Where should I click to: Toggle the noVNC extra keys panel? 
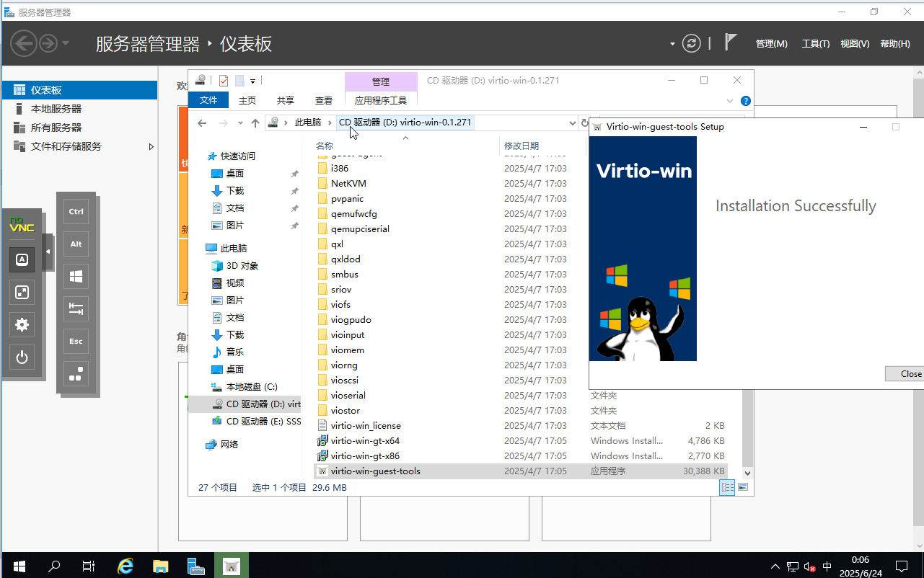click(x=22, y=259)
